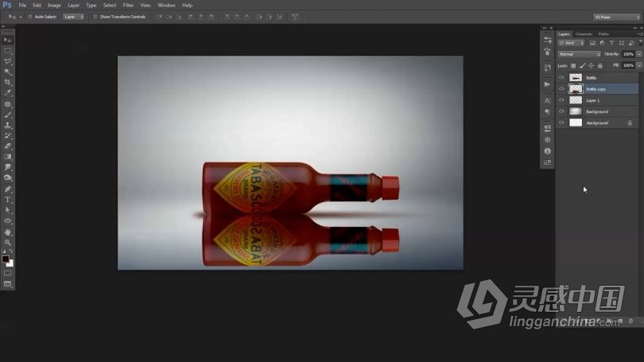Image resolution: width=644 pixels, height=362 pixels.
Task: Filter for adjustment layers button
Action: pos(602,43)
